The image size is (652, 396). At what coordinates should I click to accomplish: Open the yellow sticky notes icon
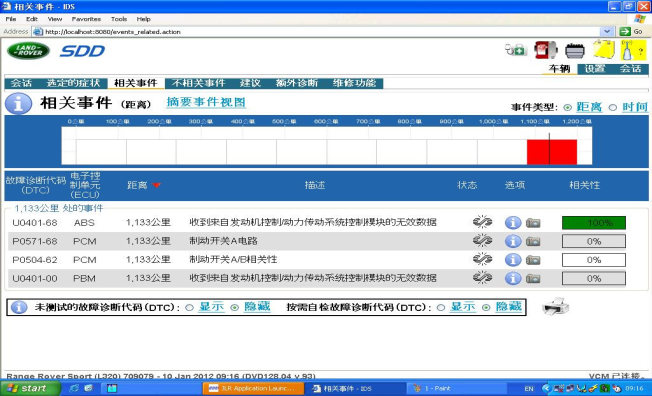pyautogui.click(x=604, y=50)
